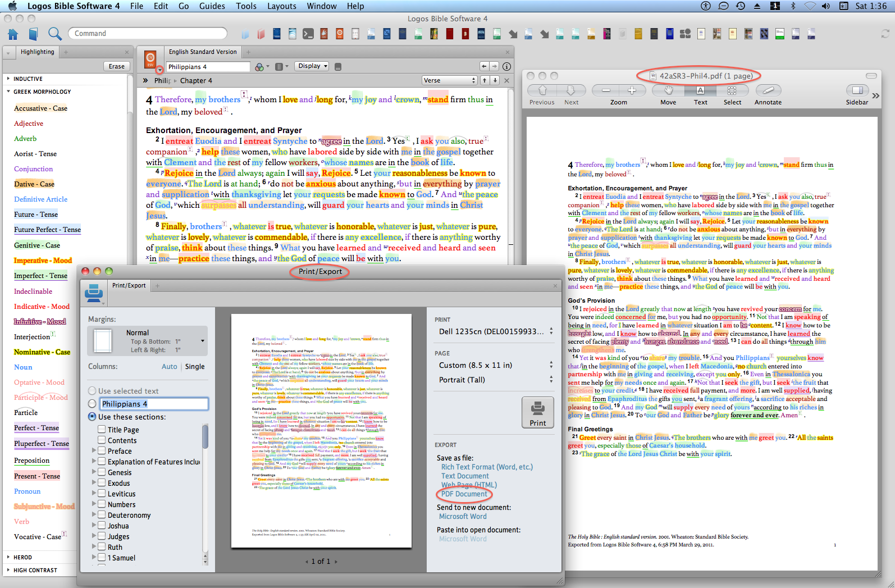Open the Margins Normal dropdown
Viewport: 895px width, 588px height.
(148, 341)
